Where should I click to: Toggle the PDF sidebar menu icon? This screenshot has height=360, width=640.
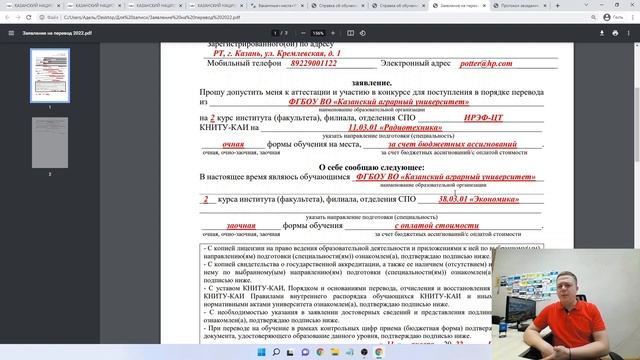(11, 33)
